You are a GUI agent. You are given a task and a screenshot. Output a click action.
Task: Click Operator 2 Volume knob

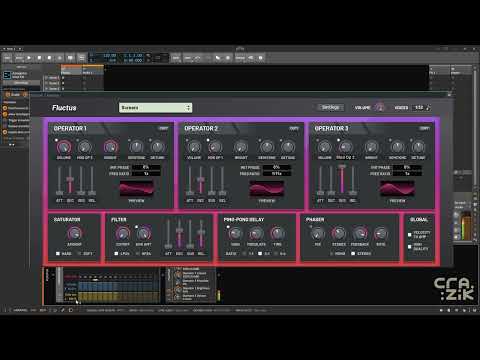click(x=194, y=147)
